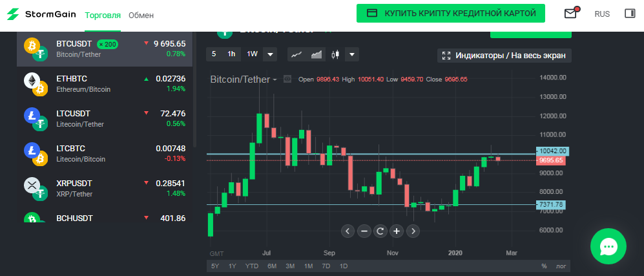This screenshot has width=644, height=276.
Task: Select 7D date range
Action: tap(326, 266)
